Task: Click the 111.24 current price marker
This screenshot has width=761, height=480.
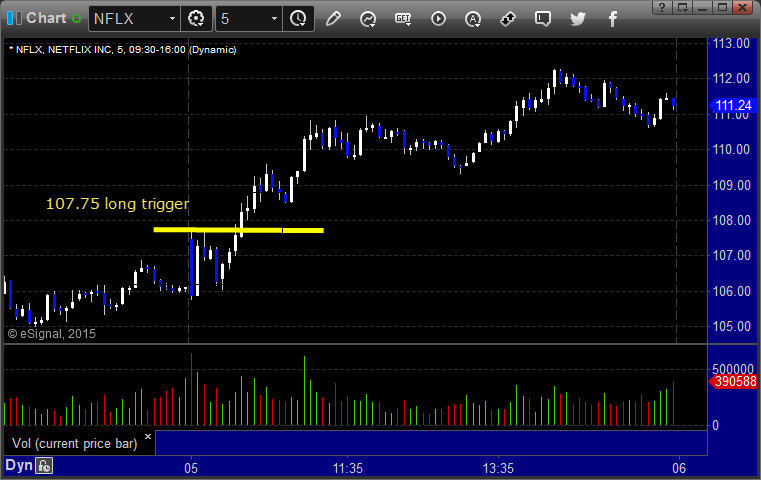Action: click(733, 105)
